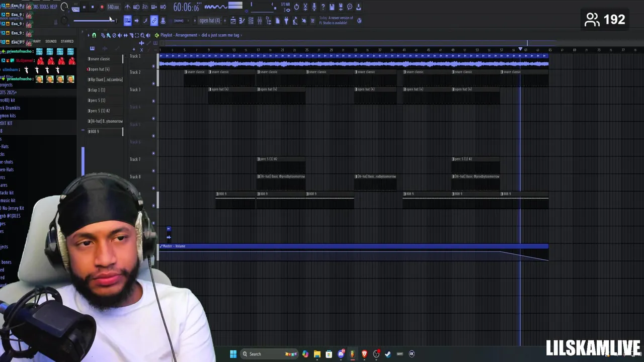Image resolution: width=644 pixels, height=362 pixels.
Task: Mute Track 2 with its dot toggle
Action: pyautogui.click(x=153, y=83)
